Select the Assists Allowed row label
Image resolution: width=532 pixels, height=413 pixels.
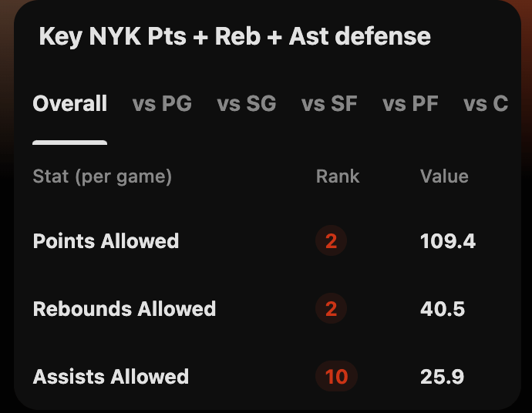coord(110,377)
